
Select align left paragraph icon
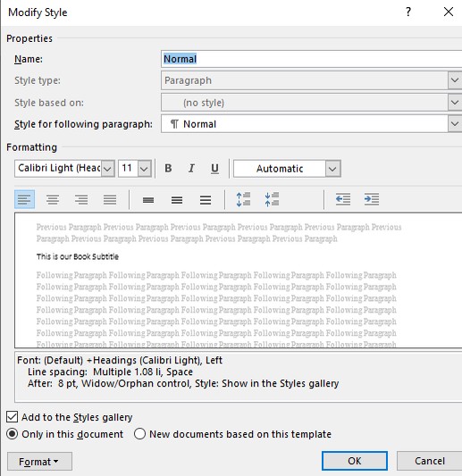click(25, 199)
